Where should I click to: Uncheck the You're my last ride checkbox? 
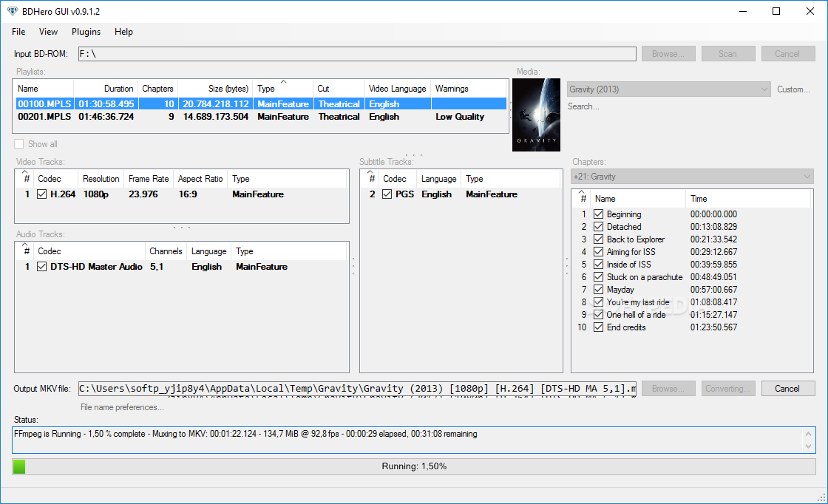[598, 302]
